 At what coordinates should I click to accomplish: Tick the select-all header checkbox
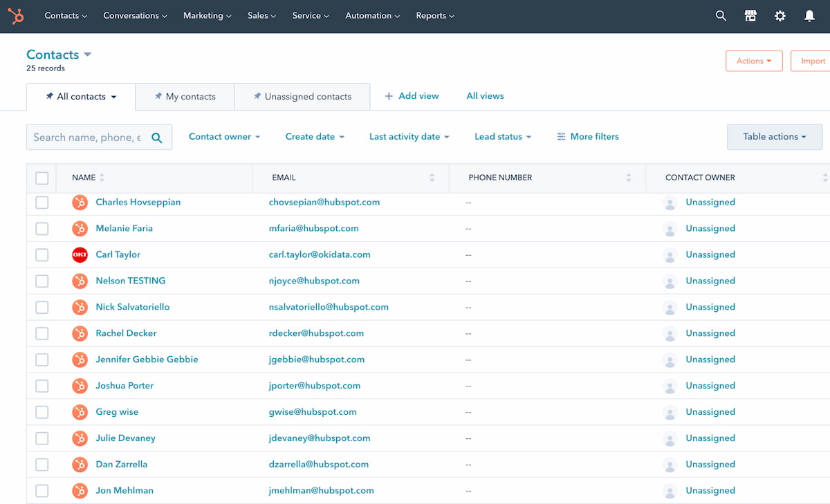pos(42,178)
